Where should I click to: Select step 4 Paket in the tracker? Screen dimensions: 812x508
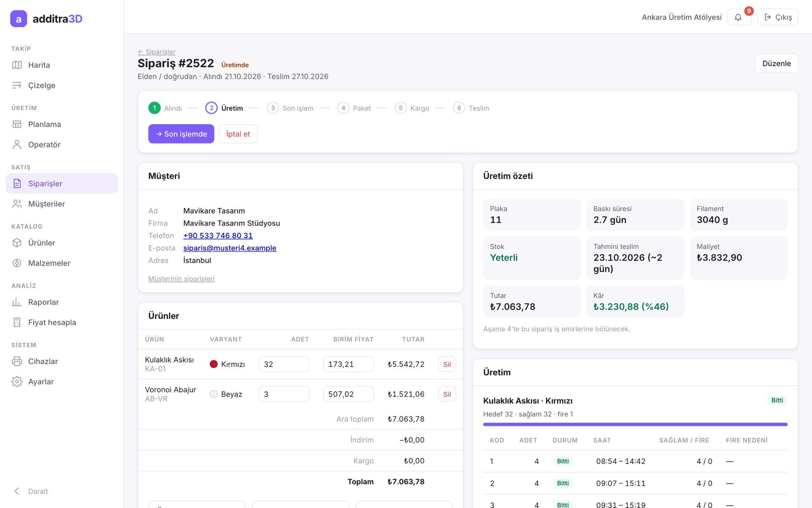pos(354,108)
